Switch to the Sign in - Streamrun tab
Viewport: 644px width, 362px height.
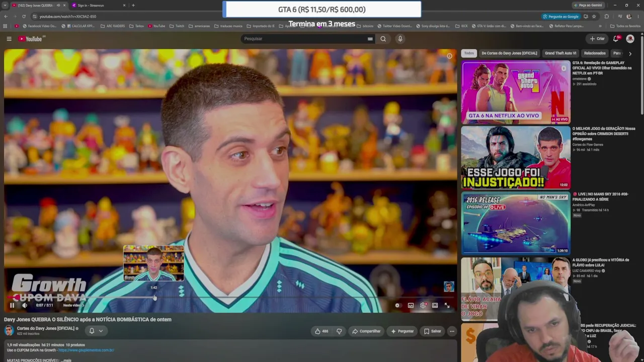pyautogui.click(x=99, y=6)
